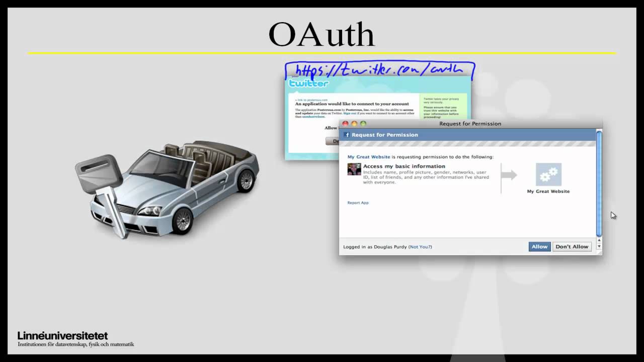The height and width of the screenshot is (362, 644).
Task: Click the Sign out link in the Twitter window
Action: 350,113
